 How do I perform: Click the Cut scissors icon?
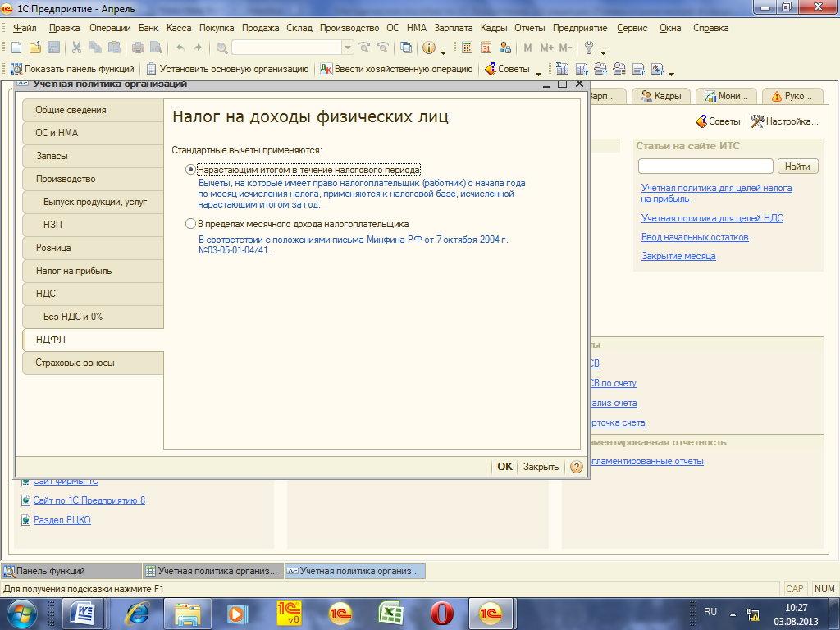pyautogui.click(x=76, y=48)
